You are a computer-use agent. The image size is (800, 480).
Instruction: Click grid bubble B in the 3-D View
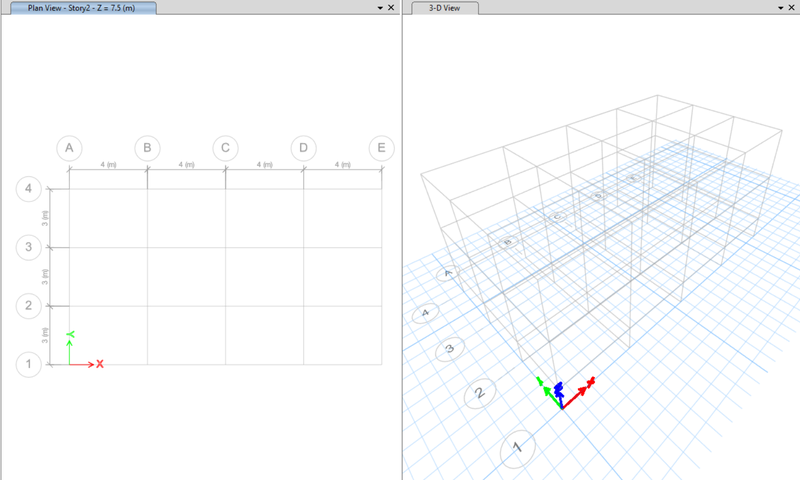tap(508, 242)
